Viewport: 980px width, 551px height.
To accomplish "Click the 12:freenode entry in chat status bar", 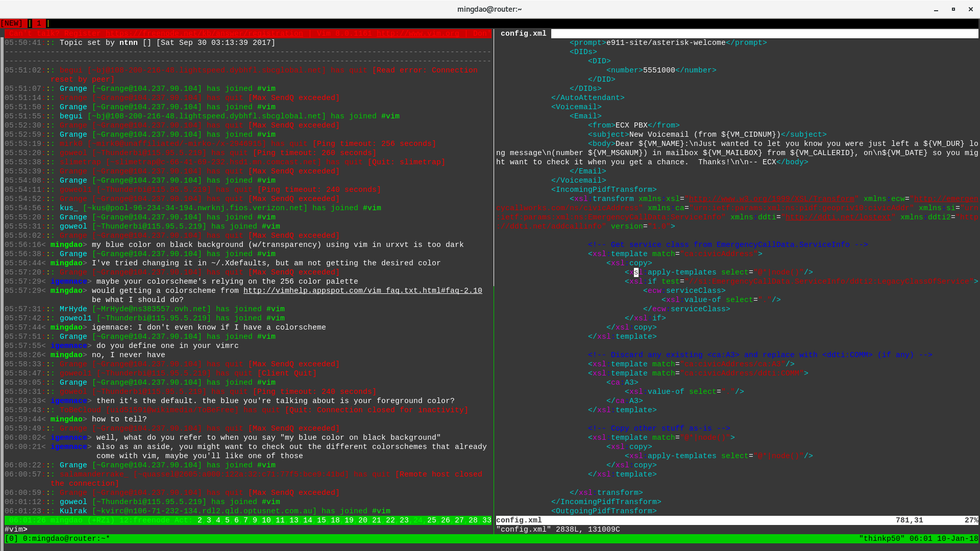I will (144, 520).
